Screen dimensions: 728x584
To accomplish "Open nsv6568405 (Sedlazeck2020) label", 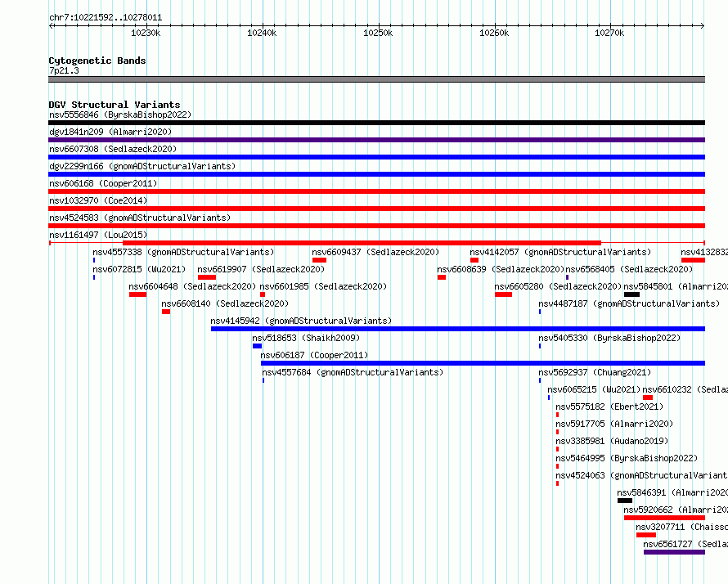I will tap(629, 269).
